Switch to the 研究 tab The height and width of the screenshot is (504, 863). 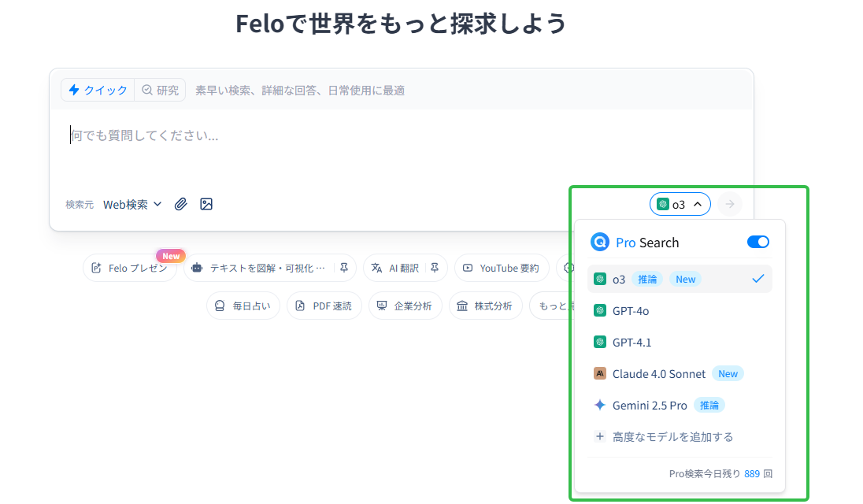pos(160,91)
